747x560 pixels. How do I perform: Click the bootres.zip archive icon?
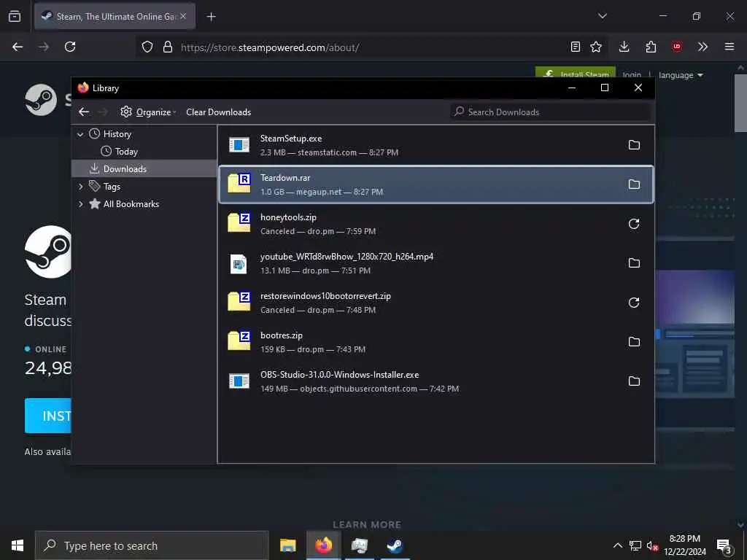(239, 341)
